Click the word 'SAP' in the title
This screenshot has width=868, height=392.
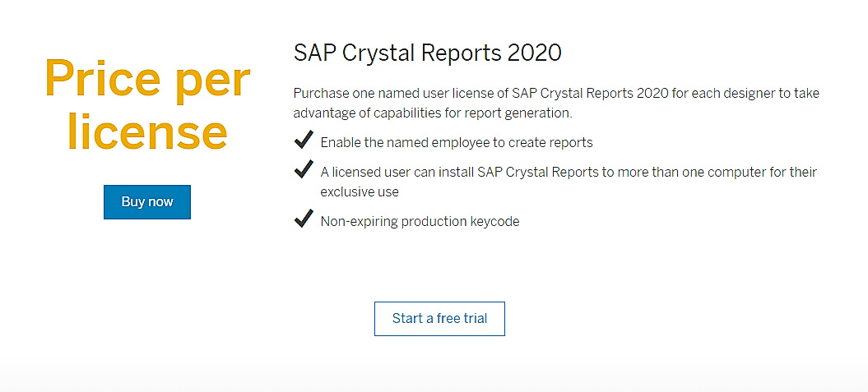point(314,53)
